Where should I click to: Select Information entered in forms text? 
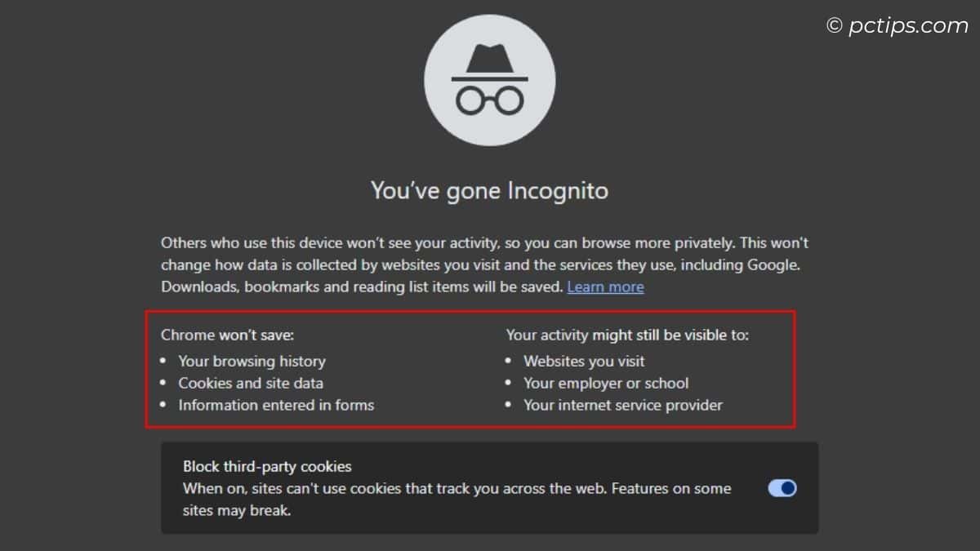coord(276,405)
